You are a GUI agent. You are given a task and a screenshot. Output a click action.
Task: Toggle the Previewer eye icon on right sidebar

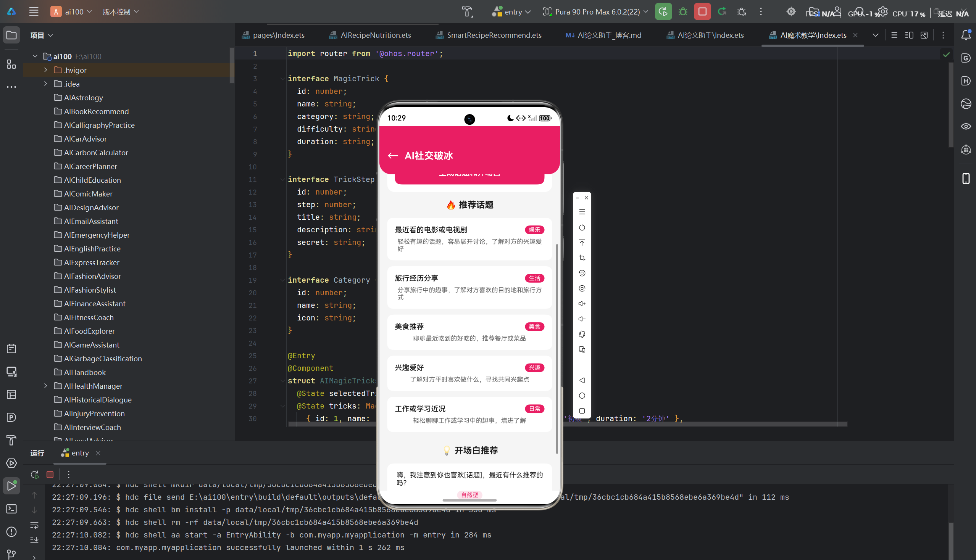coord(966,127)
